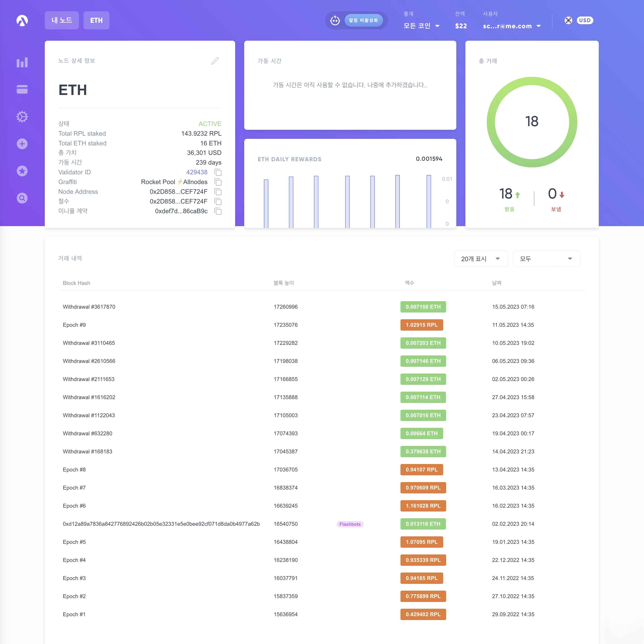Viewport: 644px width, 644px height.
Task: Click the 블록 높이 column header
Action: point(284,283)
